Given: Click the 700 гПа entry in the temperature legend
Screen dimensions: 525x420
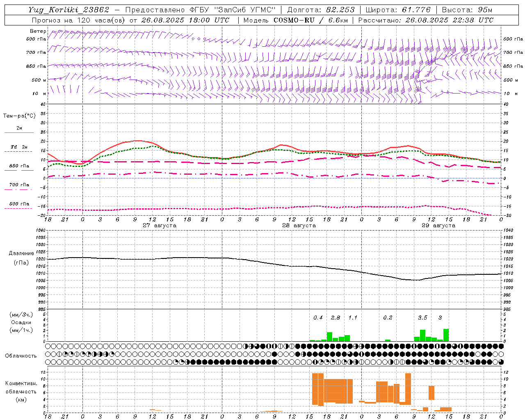Looking at the screenshot, I should tap(19, 185).
